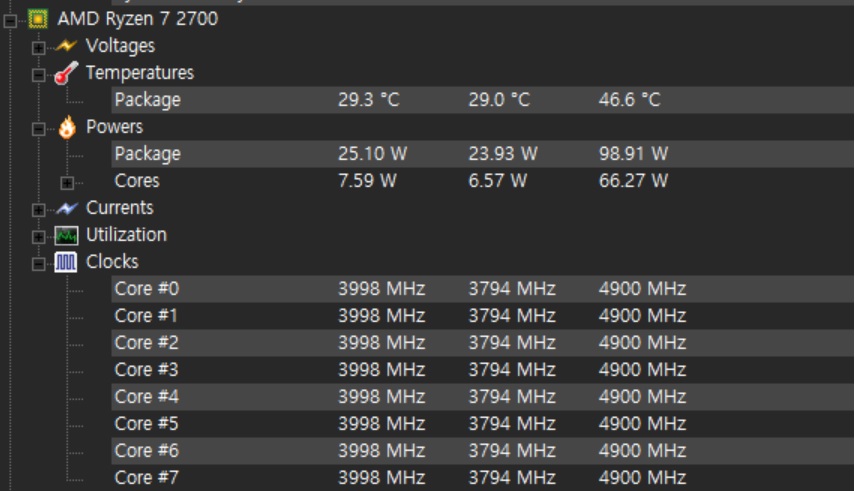Click the 3794 MHz value for Core #5
The image size is (855, 491).
512,424
